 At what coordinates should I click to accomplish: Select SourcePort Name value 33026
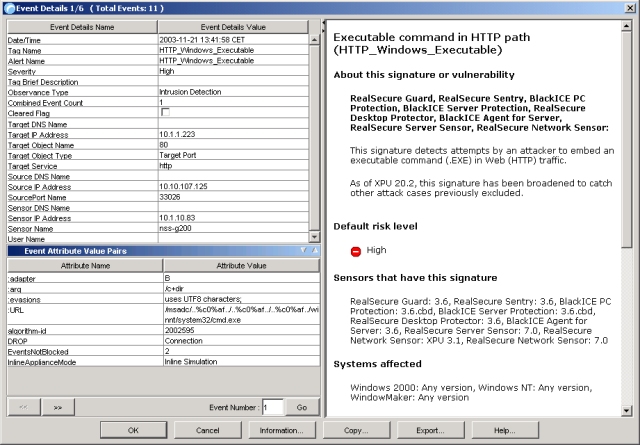[x=233, y=197]
